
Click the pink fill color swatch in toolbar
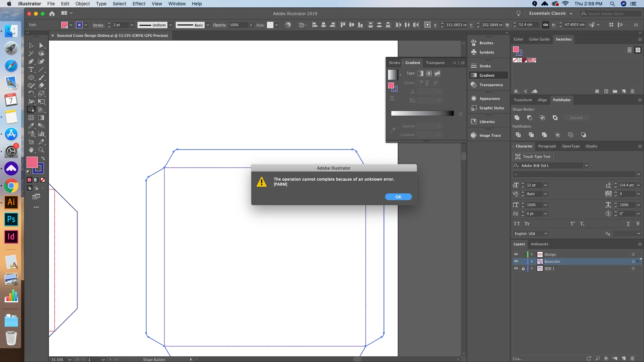[x=32, y=162]
